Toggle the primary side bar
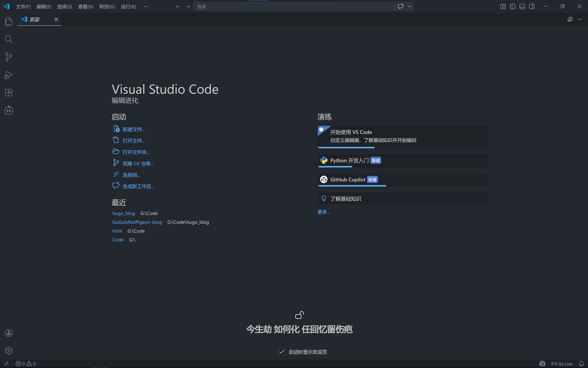588x368 pixels. pos(513,7)
